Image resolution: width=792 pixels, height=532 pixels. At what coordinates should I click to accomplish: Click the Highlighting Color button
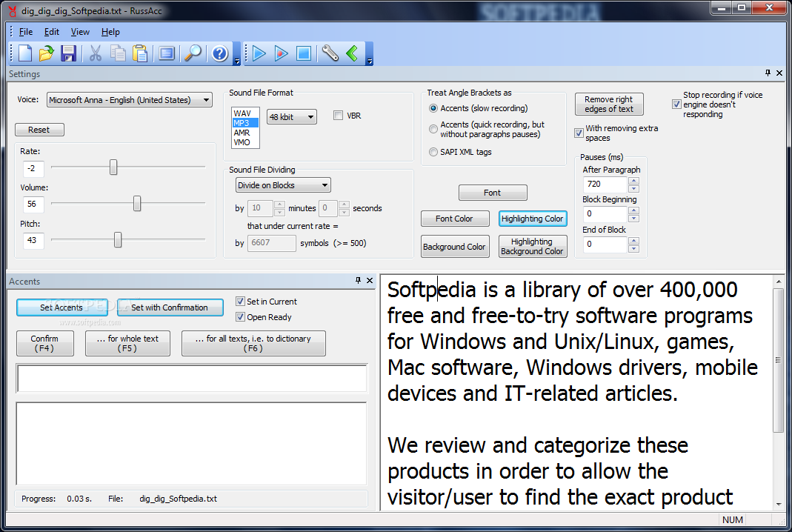point(533,219)
